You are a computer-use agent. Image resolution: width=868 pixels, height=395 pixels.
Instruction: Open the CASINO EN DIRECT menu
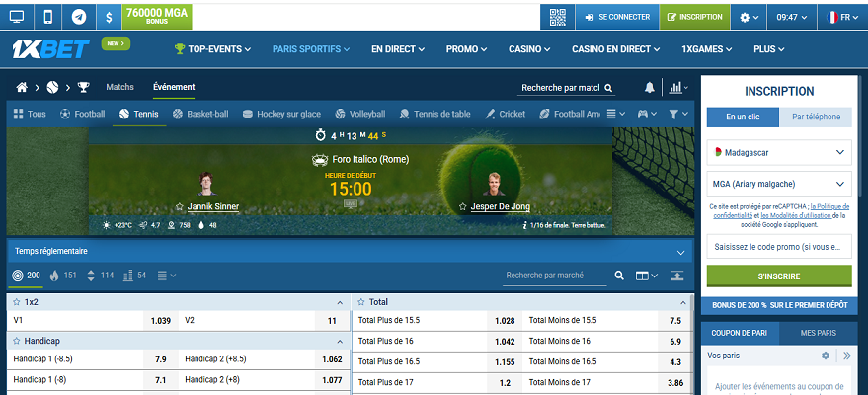(616, 49)
